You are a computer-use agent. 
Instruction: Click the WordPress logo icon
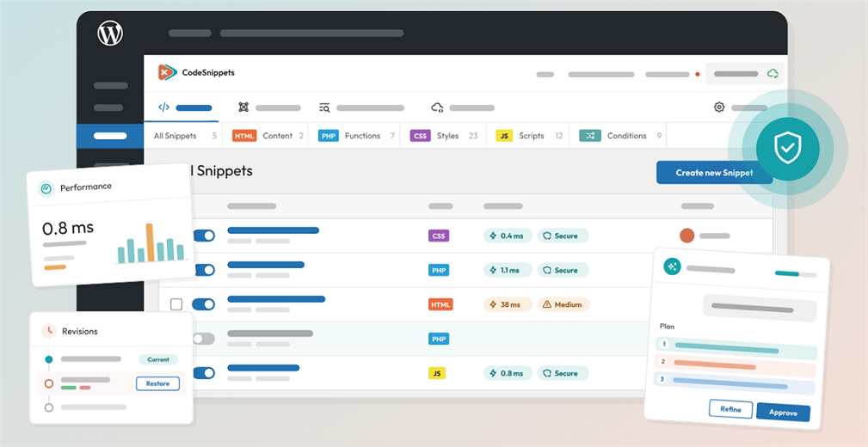pos(110,34)
